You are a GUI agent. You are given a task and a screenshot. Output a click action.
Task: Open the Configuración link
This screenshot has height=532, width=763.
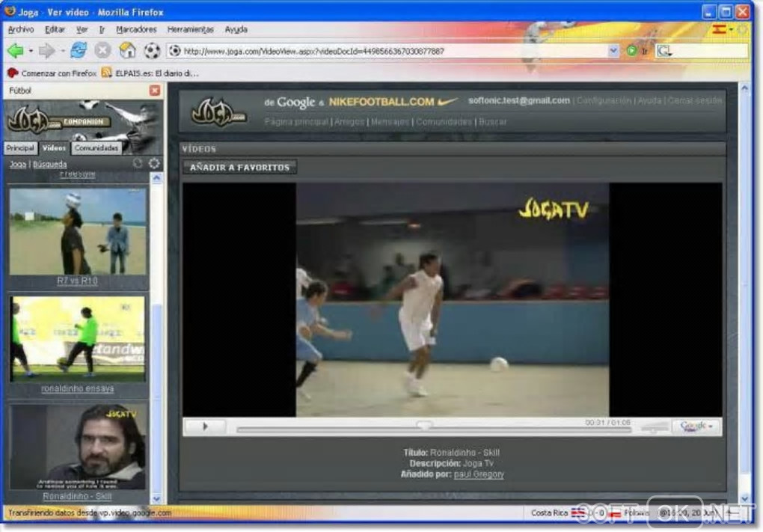pos(604,100)
